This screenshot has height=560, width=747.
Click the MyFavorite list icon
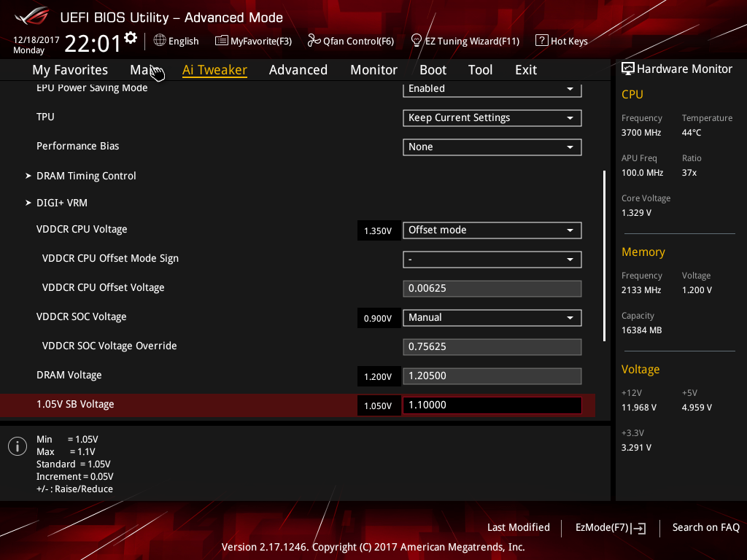coord(222,41)
